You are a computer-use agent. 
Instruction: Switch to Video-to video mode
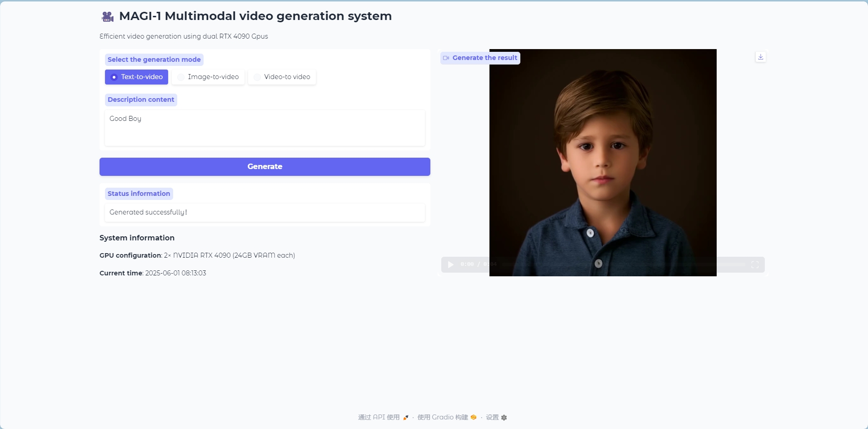[x=282, y=77]
